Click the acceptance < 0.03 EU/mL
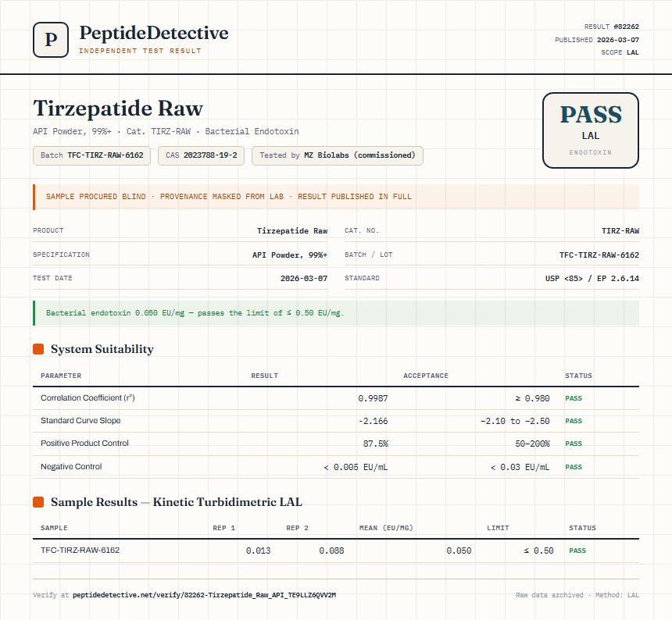 [520, 467]
